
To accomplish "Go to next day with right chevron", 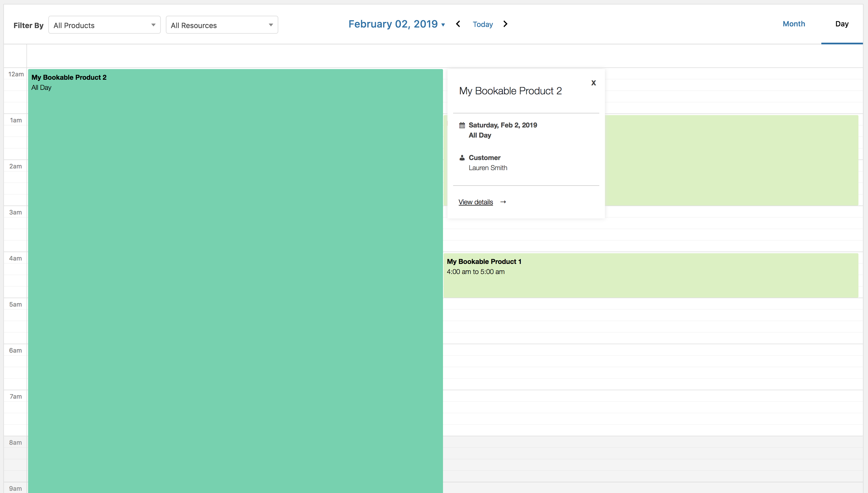I will (505, 24).
